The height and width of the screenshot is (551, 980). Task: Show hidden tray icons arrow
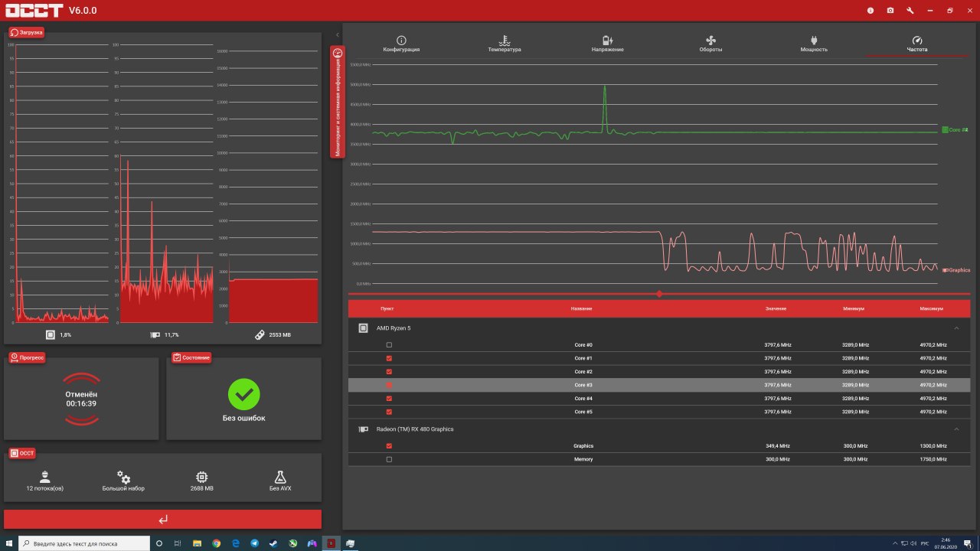tap(897, 543)
